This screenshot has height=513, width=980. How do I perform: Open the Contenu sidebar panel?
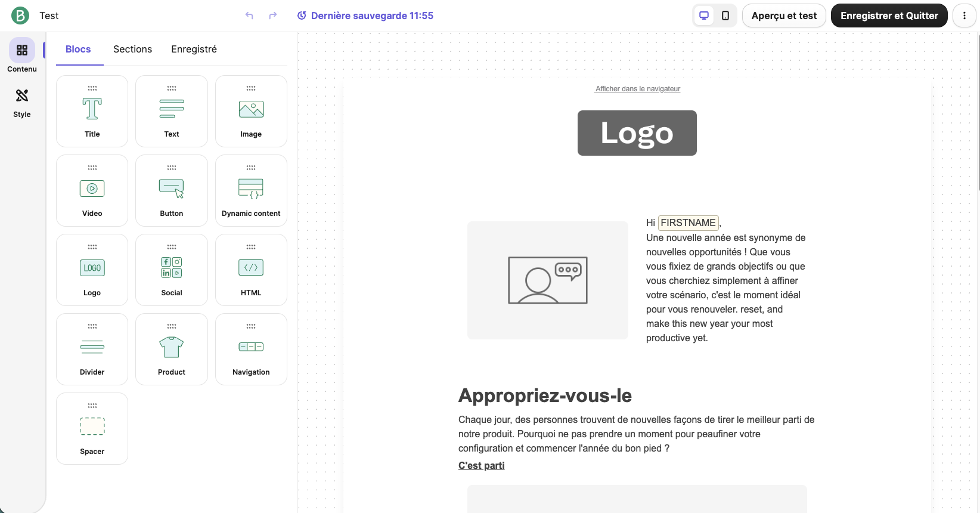pyautogui.click(x=22, y=56)
